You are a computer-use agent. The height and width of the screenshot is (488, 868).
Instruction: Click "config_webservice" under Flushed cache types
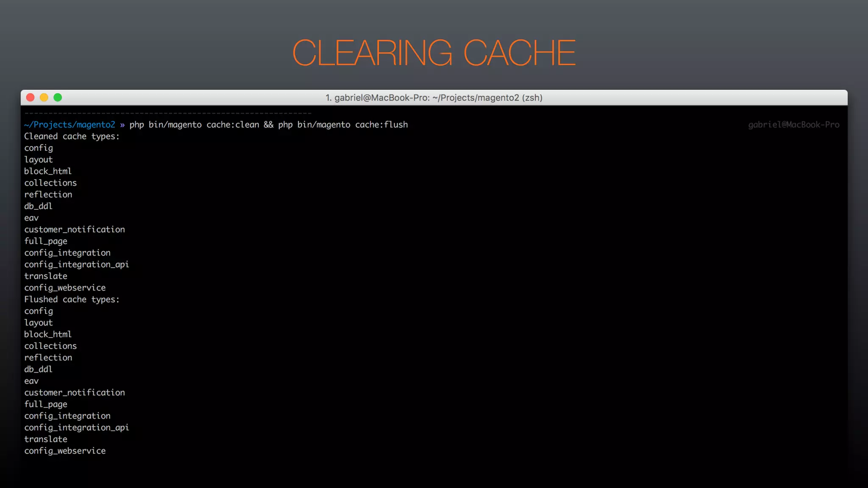point(65,451)
